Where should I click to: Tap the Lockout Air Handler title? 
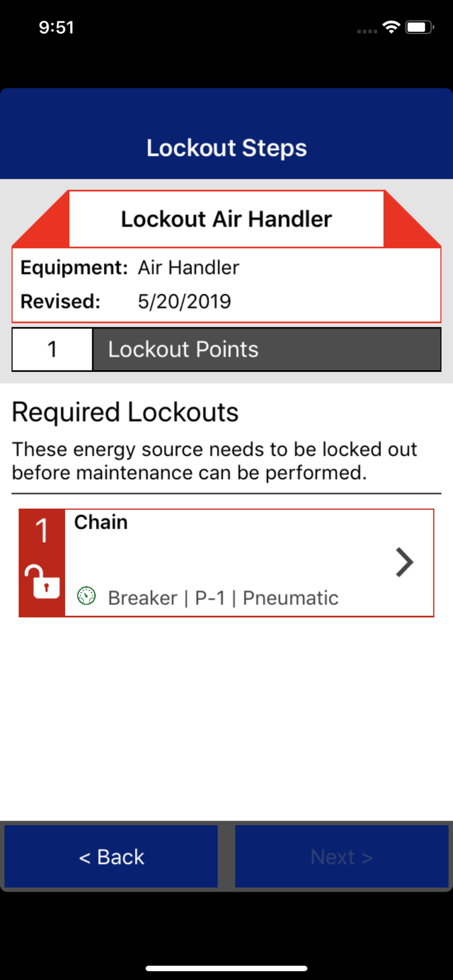pyautogui.click(x=226, y=219)
